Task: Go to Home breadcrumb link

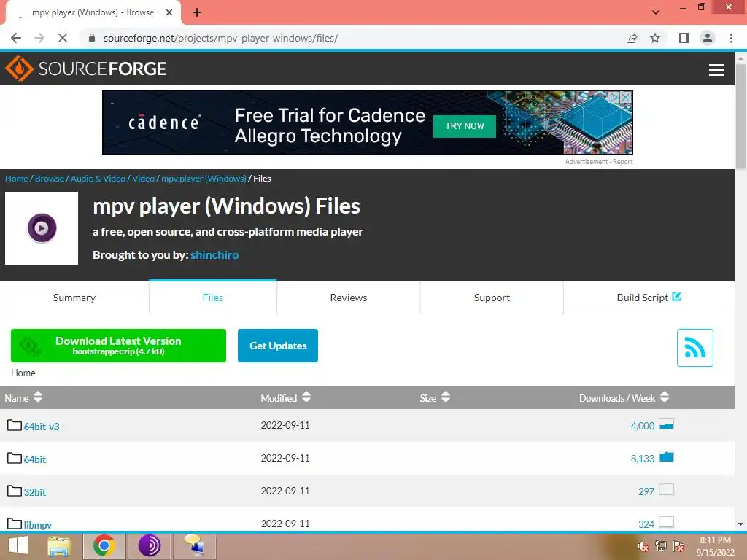Action: [17, 179]
